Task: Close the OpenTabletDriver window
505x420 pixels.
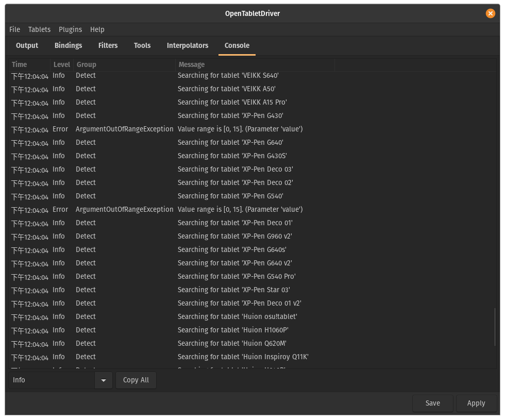Action: (490, 13)
